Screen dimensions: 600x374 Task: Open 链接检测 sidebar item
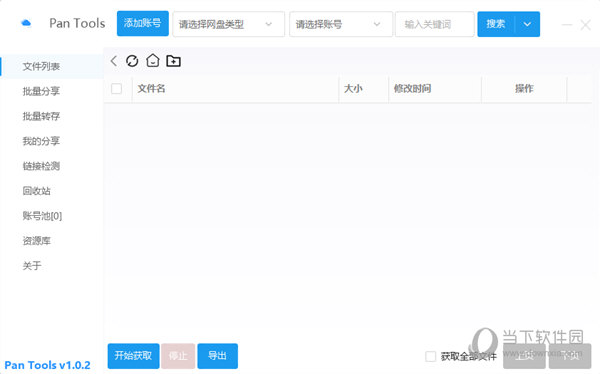pos(41,166)
